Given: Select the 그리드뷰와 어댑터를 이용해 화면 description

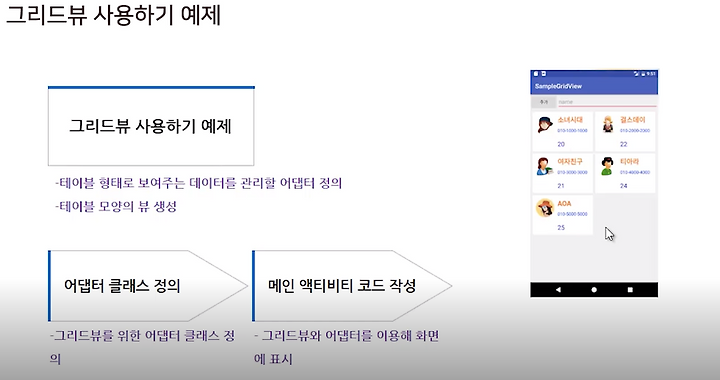Looking at the screenshot, I should pyautogui.click(x=347, y=347).
